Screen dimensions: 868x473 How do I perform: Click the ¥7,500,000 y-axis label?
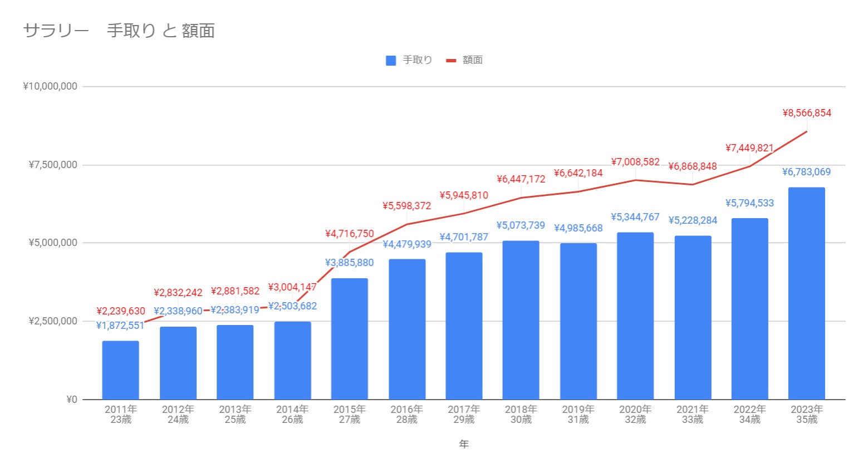(53, 165)
